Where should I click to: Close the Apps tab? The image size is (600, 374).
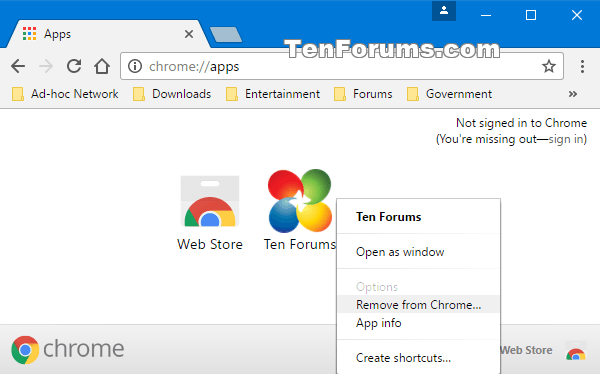tap(189, 34)
